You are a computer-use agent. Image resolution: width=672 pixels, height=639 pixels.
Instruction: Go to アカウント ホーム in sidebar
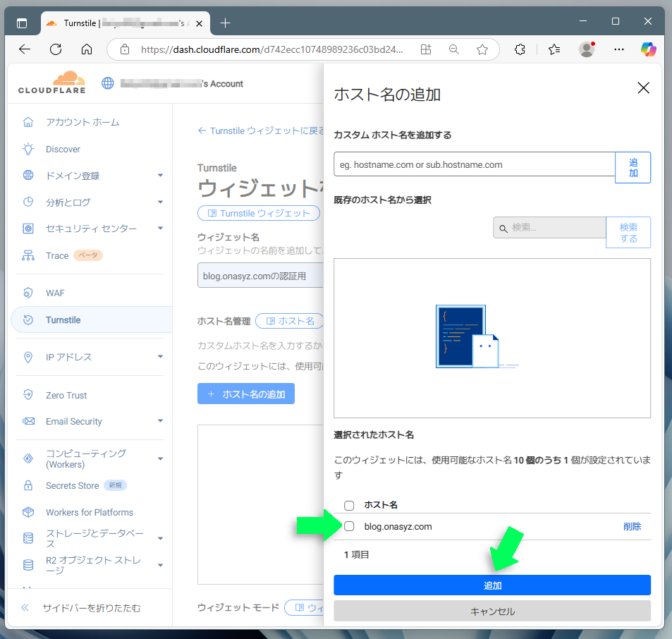click(83, 122)
